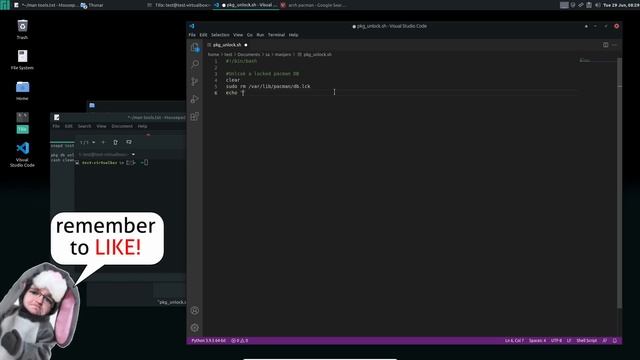640x360 pixels.
Task: Open the View menu in VS Code
Action: tap(238, 35)
